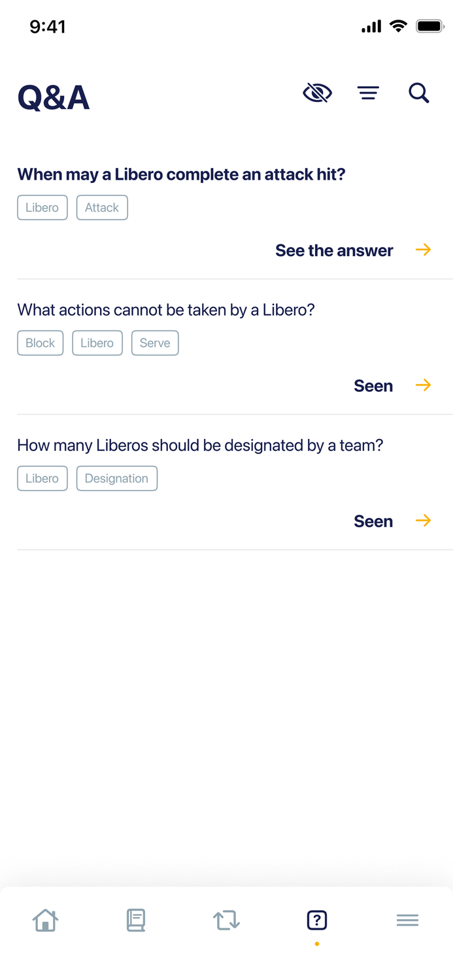This screenshot has width=453, height=980.
Task: Tap the yellow dot under the Q&A tab
Action: 316,943
